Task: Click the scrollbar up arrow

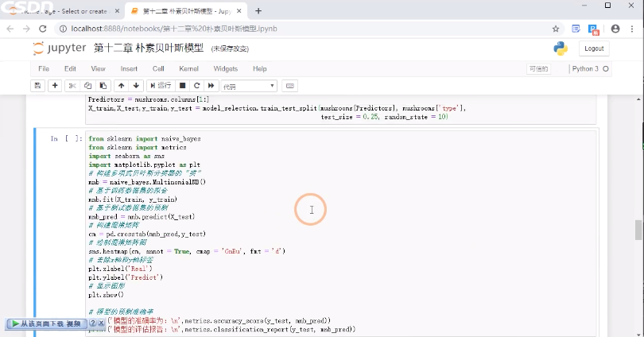Action: 638,99
